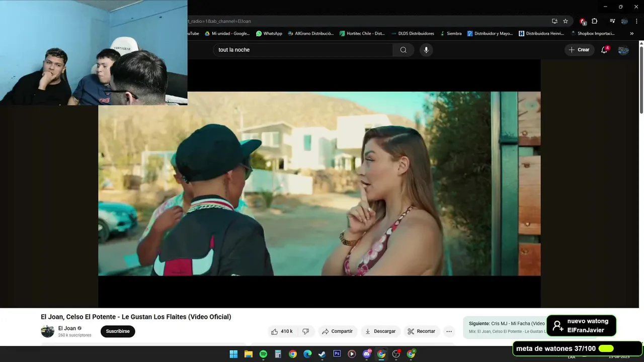Screen dimensions: 644x362
Task: Open Hortitec Chile bookmark
Action: 362,34
